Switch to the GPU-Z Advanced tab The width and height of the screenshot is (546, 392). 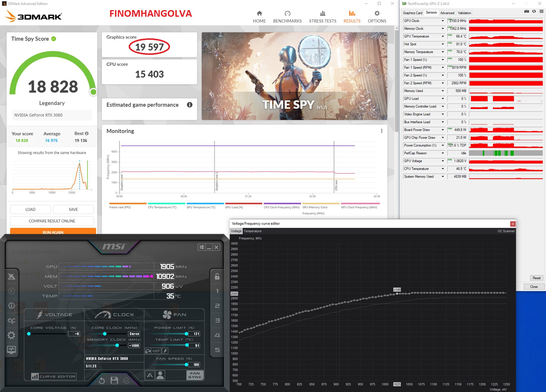(447, 13)
